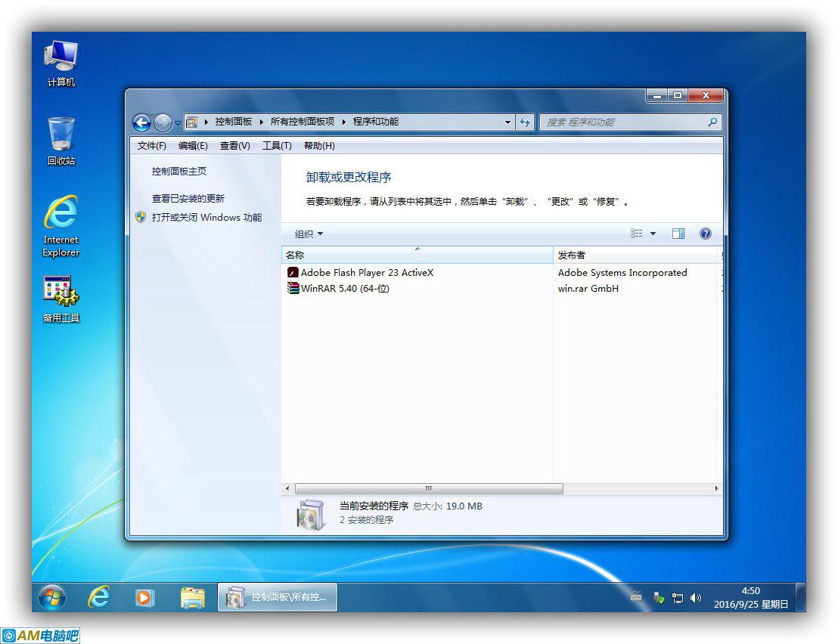Click the horizontal scrollbar thumb

point(429,488)
